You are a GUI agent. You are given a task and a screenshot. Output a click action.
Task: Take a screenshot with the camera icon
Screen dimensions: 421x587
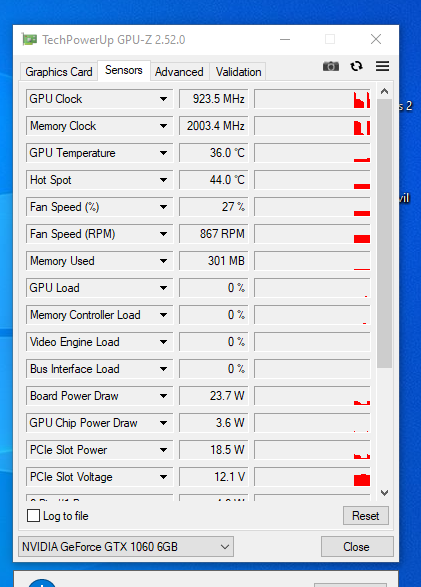tap(331, 66)
